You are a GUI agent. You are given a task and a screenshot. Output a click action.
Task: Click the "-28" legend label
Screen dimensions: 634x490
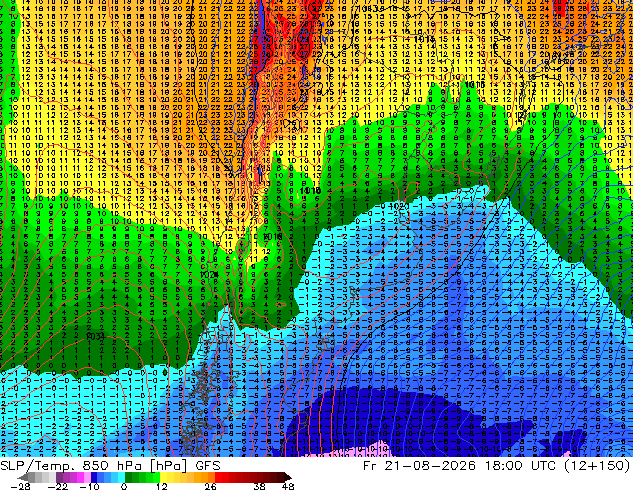click(x=20, y=486)
